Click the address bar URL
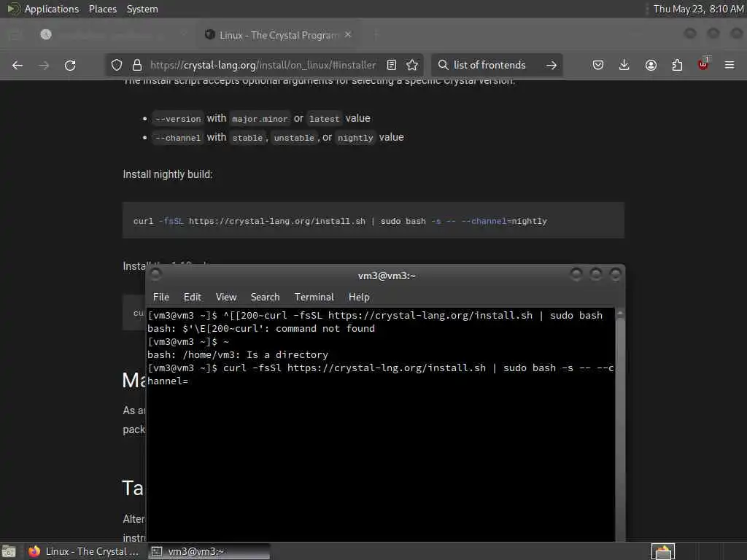 pyautogui.click(x=263, y=65)
